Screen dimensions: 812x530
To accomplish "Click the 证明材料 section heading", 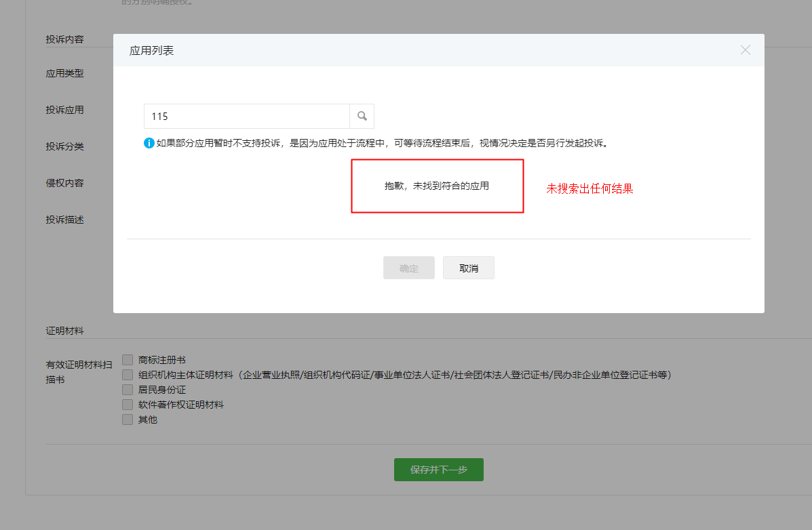I will (64, 331).
